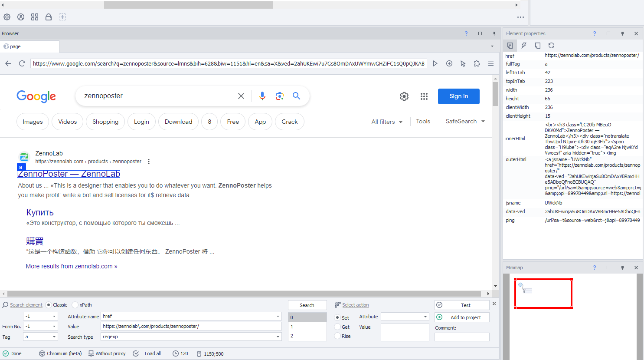Click the Add to project button
The image size is (644, 360).
pyautogui.click(x=462, y=317)
